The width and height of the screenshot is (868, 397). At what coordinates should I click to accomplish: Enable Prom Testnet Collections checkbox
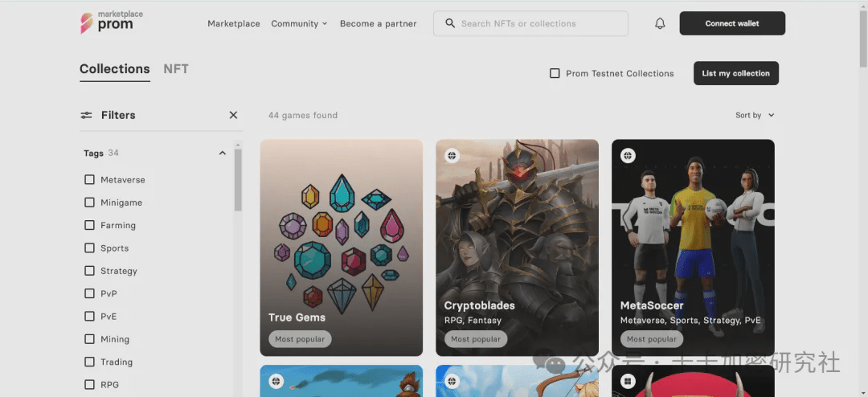pos(554,73)
